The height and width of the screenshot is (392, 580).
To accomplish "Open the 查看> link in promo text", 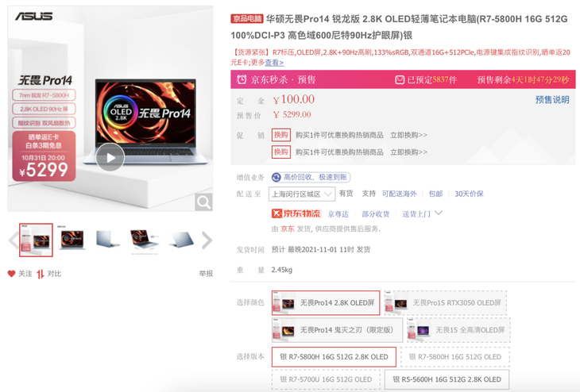I will tap(274, 63).
